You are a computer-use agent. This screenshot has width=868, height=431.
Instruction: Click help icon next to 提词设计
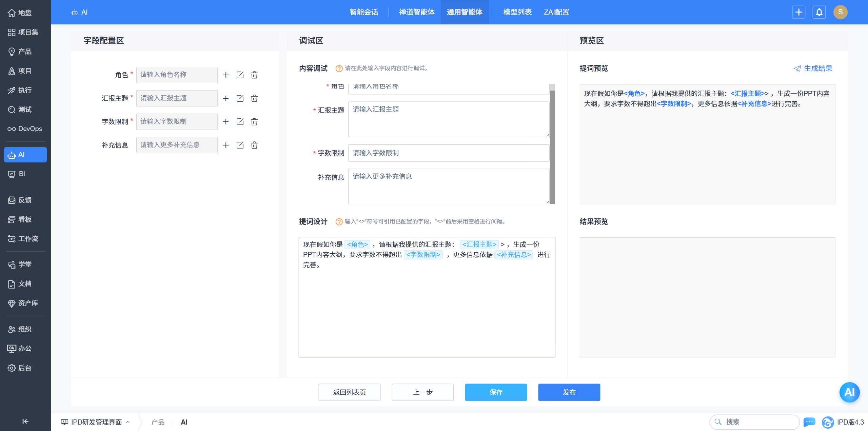(339, 222)
